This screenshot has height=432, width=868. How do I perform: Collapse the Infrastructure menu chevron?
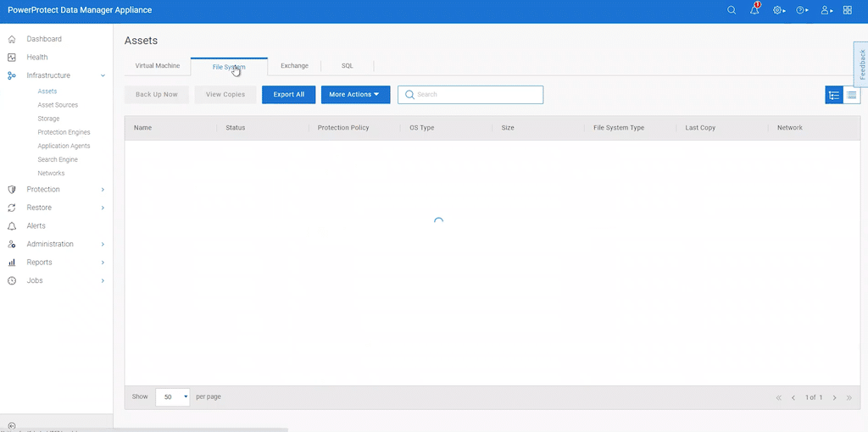[103, 75]
